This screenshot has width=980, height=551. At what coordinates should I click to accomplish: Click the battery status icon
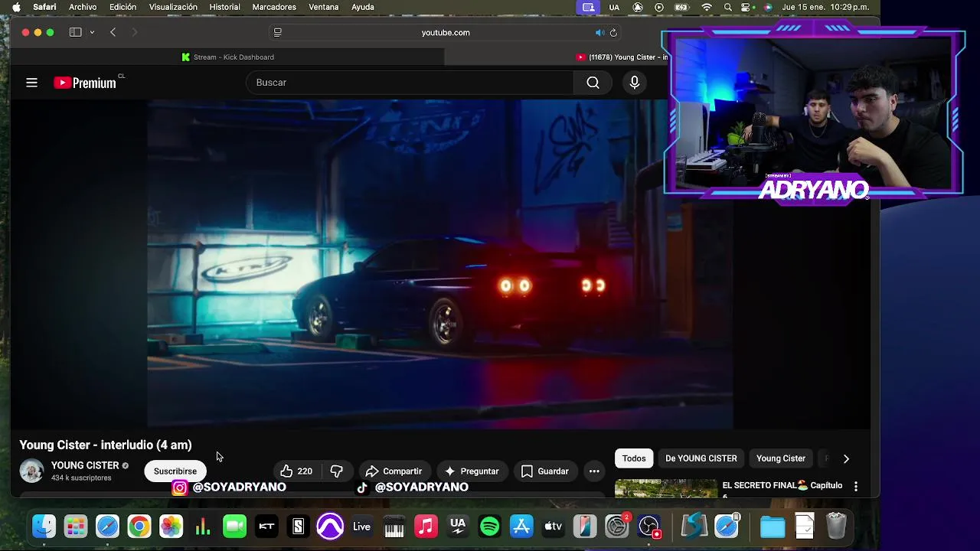(681, 7)
